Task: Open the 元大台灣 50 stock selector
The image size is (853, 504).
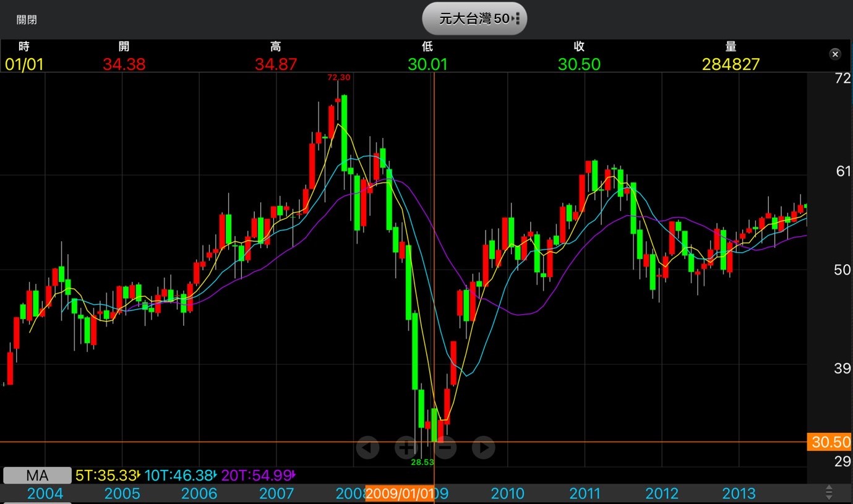Action: click(474, 19)
